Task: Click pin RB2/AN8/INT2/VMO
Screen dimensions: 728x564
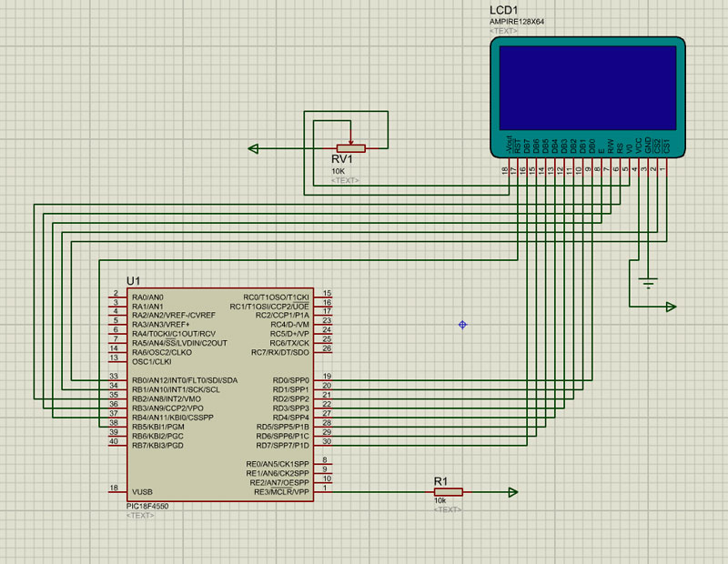Action: (167, 399)
